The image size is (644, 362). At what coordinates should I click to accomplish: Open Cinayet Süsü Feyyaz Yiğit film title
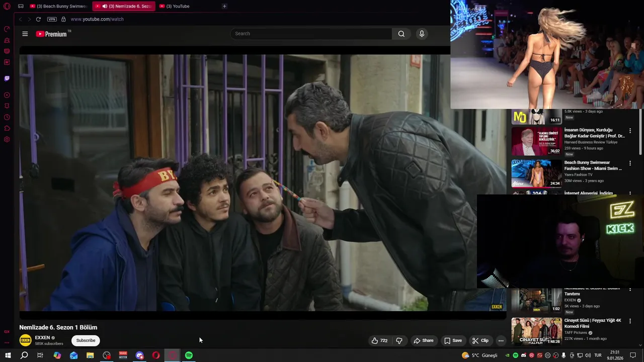(593, 323)
